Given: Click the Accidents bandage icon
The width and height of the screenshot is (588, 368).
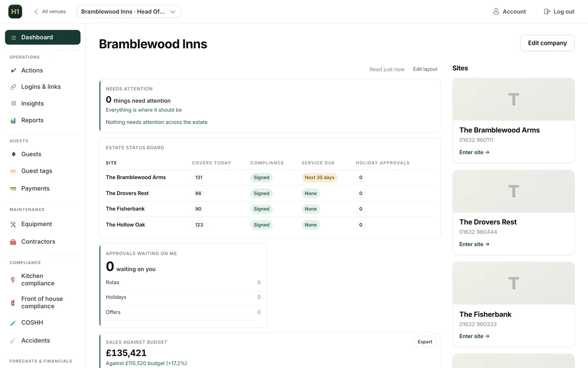Looking at the screenshot, I should tap(13, 341).
